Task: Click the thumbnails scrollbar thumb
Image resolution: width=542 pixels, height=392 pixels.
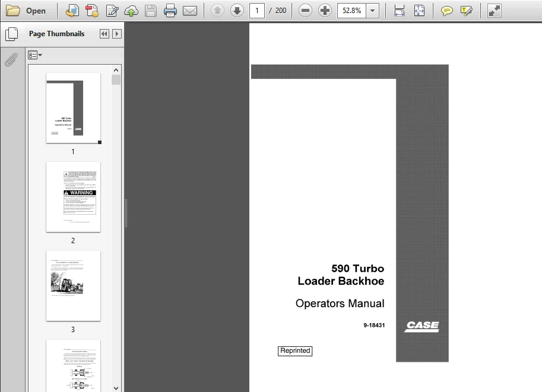Action: click(116, 80)
